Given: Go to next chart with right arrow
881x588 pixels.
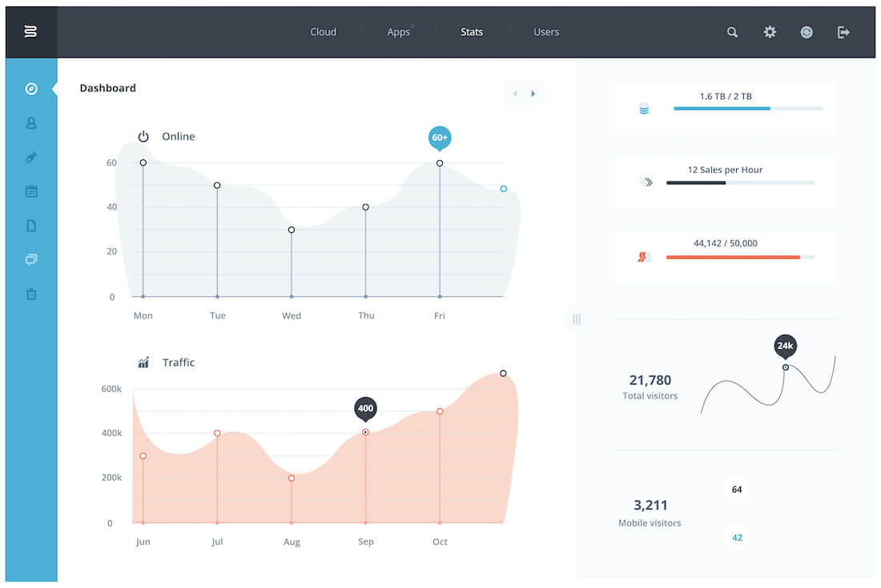Looking at the screenshot, I should point(533,93).
